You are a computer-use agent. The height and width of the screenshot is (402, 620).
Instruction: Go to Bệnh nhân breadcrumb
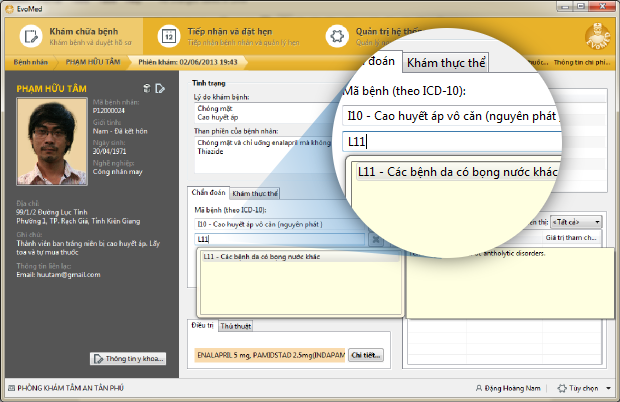30,62
